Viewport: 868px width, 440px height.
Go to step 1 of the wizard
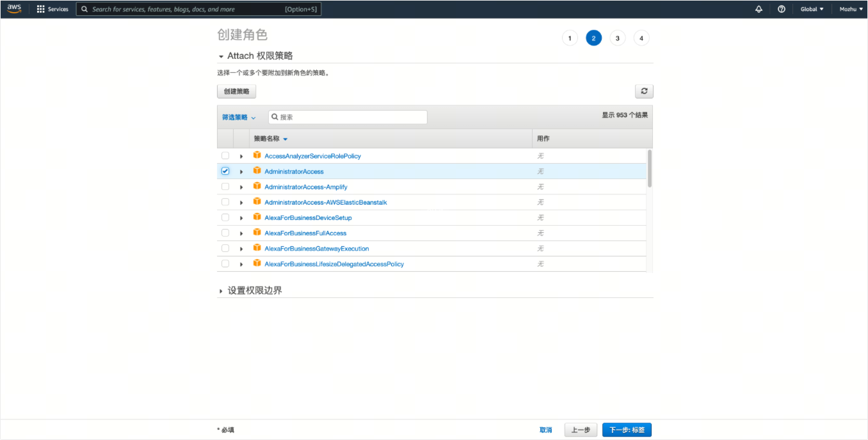tap(570, 38)
